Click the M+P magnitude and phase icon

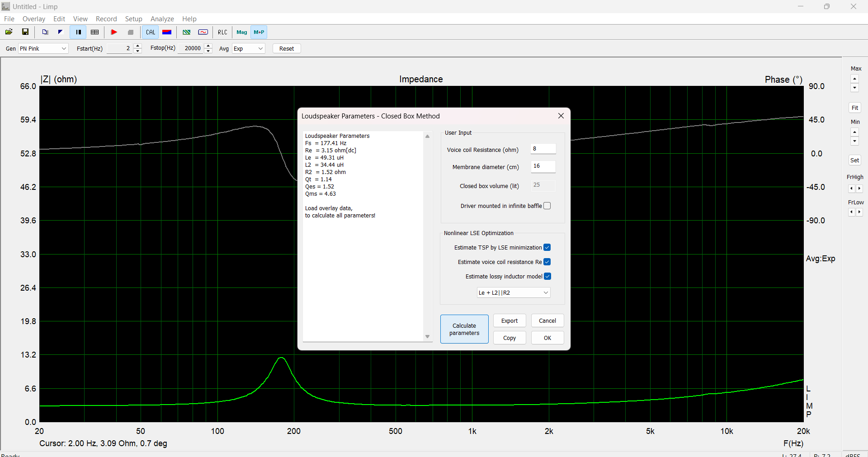coord(259,32)
